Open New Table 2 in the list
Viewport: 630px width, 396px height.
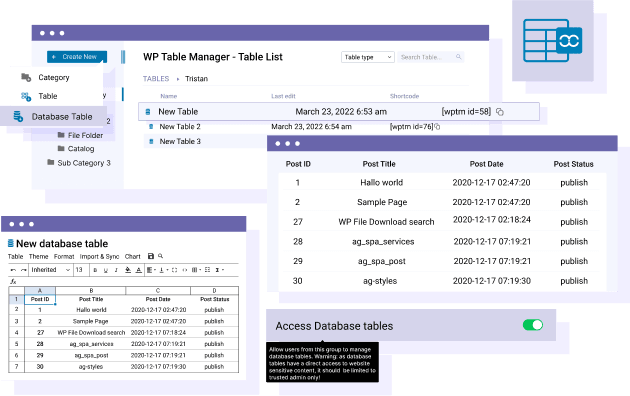pos(180,127)
